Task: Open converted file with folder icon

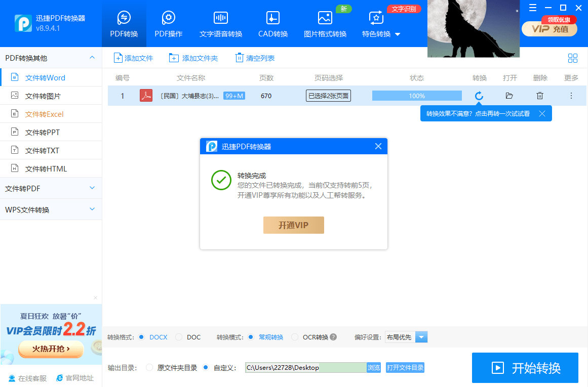Action: tap(509, 95)
